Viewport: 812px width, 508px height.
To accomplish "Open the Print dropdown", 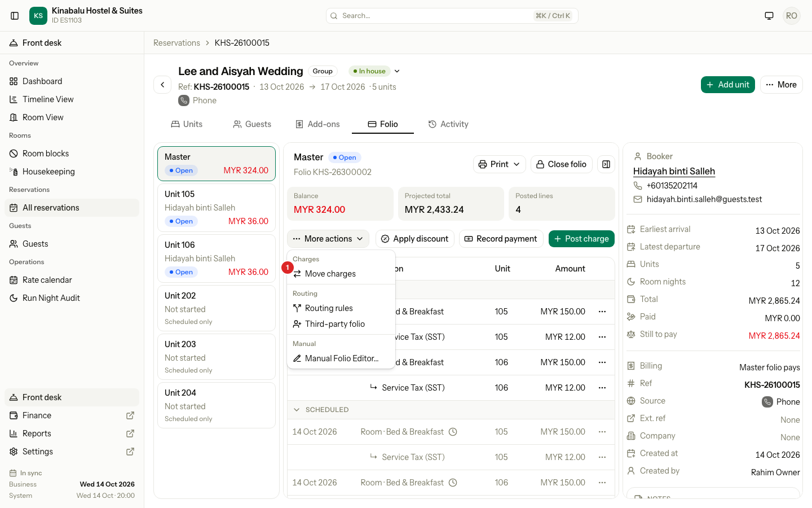I will [x=500, y=164].
